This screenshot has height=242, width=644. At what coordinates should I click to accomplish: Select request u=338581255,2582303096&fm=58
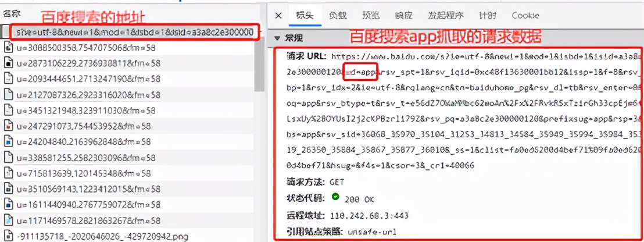tap(86, 158)
